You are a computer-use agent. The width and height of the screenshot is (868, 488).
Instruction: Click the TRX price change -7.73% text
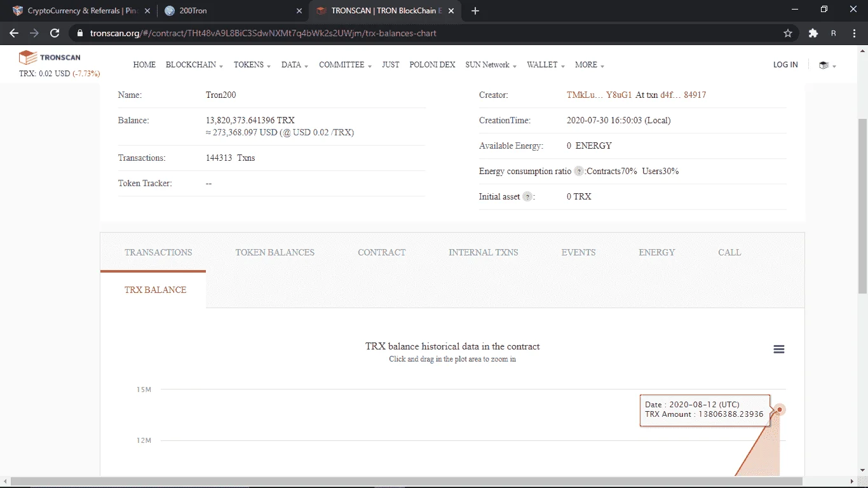pos(86,74)
